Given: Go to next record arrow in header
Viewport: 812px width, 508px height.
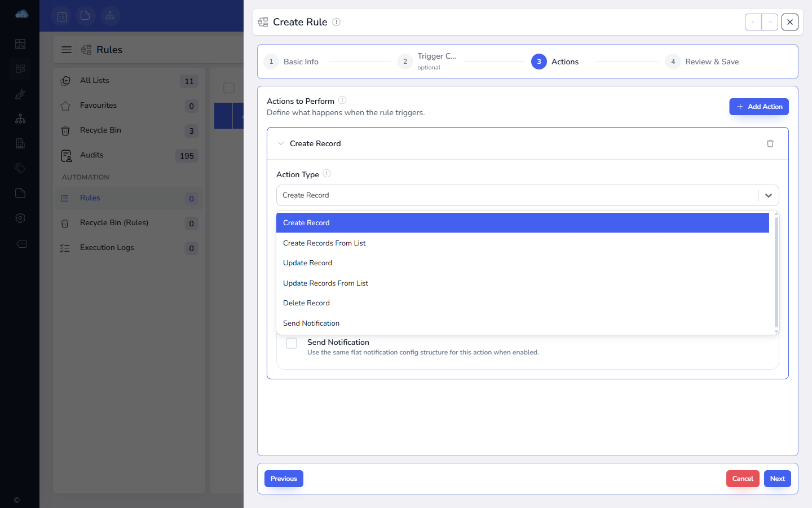Looking at the screenshot, I should tap(770, 22).
